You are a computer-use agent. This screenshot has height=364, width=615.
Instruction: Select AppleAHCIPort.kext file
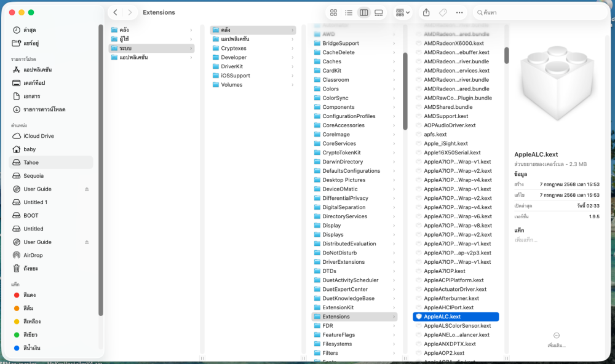[456, 307]
